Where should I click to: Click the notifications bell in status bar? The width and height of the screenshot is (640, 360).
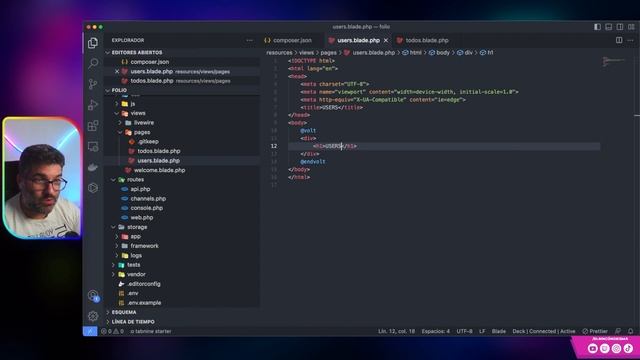[631, 331]
